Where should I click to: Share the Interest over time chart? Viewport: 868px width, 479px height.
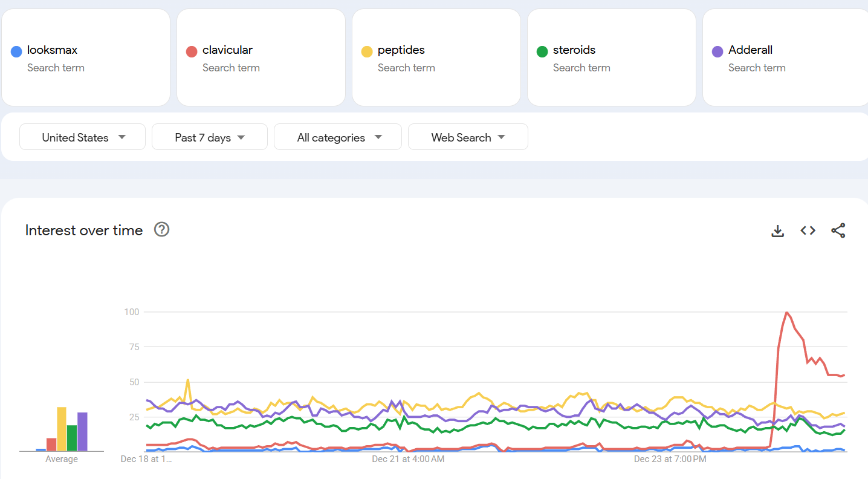[838, 230]
